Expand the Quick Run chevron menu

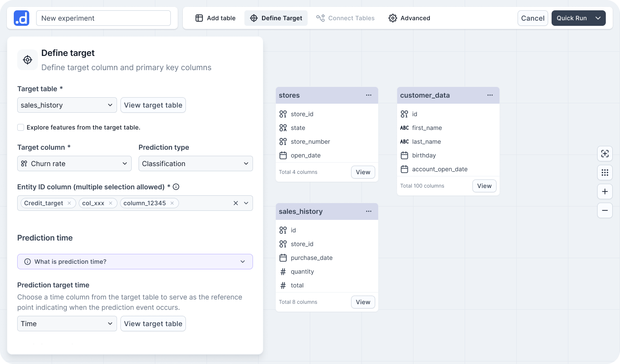click(x=598, y=18)
